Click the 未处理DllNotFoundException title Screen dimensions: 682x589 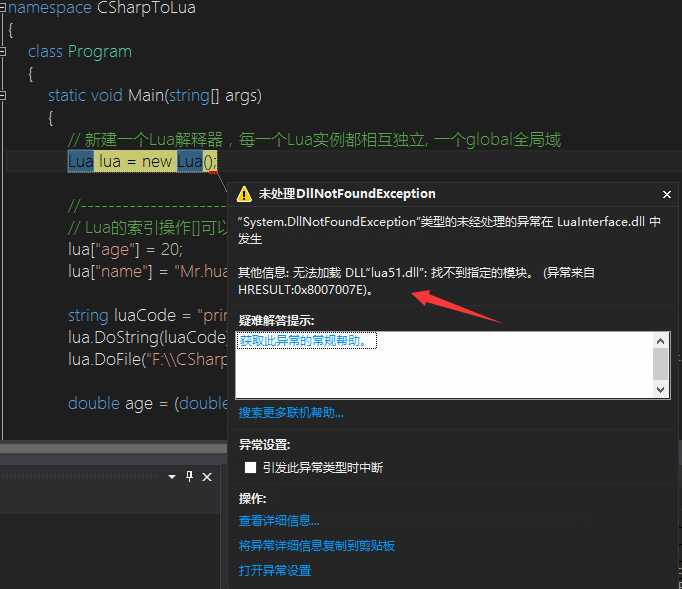pyautogui.click(x=347, y=194)
